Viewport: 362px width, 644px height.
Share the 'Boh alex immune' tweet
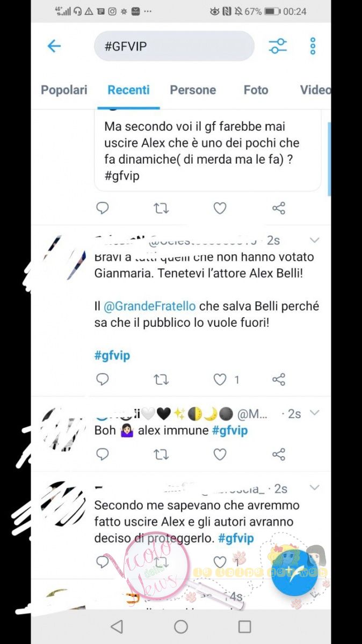pos(278,455)
